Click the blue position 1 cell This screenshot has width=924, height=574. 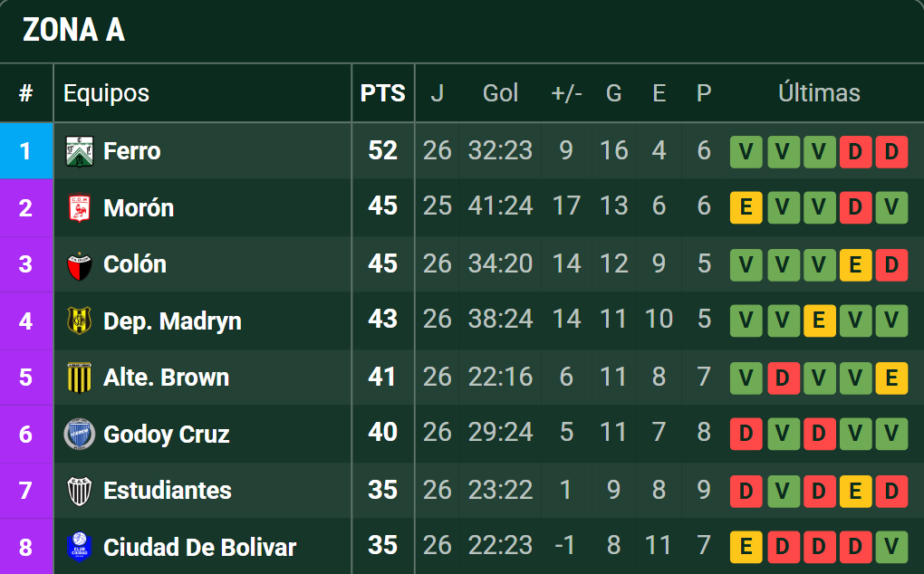coord(26,150)
